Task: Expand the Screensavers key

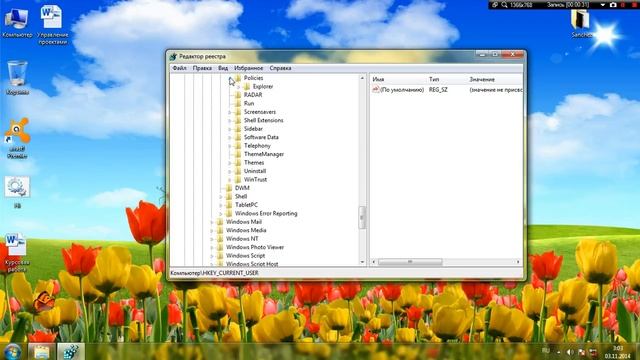Action: pos(230,112)
